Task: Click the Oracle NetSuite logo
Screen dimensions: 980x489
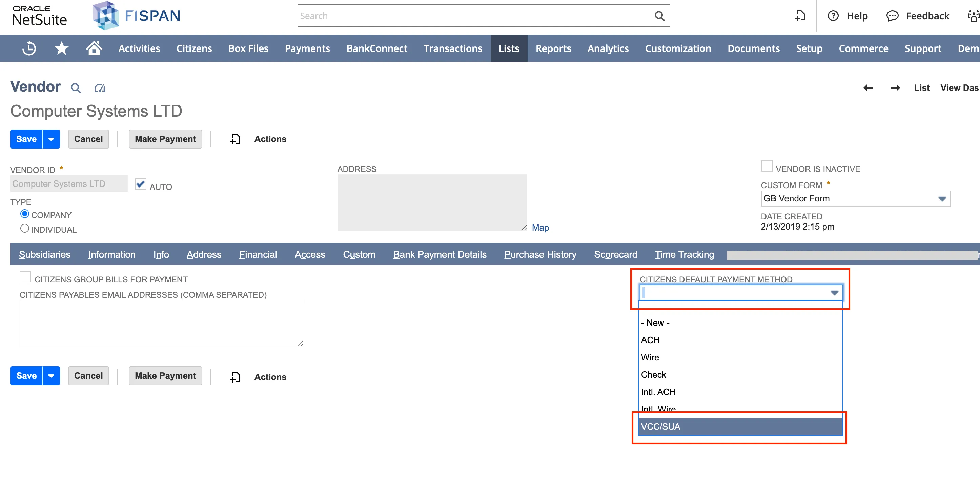Action: pyautogui.click(x=39, y=16)
